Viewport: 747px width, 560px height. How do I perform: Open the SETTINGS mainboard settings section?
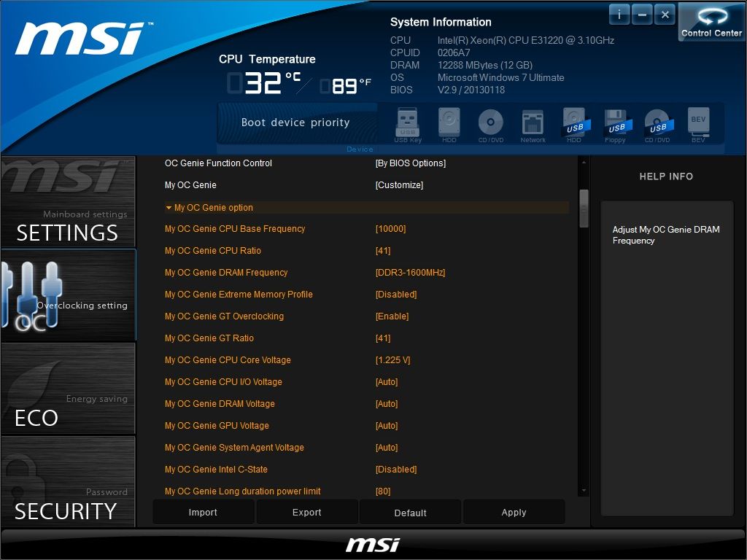[x=68, y=201]
